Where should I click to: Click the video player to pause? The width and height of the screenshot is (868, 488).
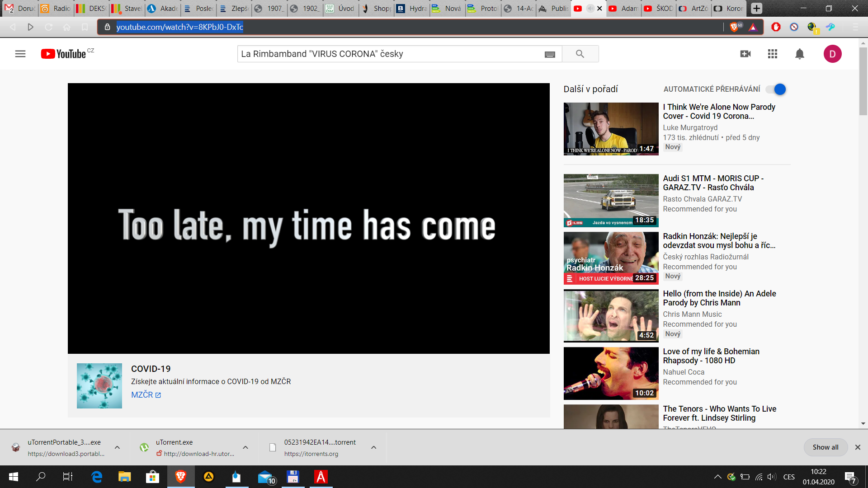(x=309, y=218)
